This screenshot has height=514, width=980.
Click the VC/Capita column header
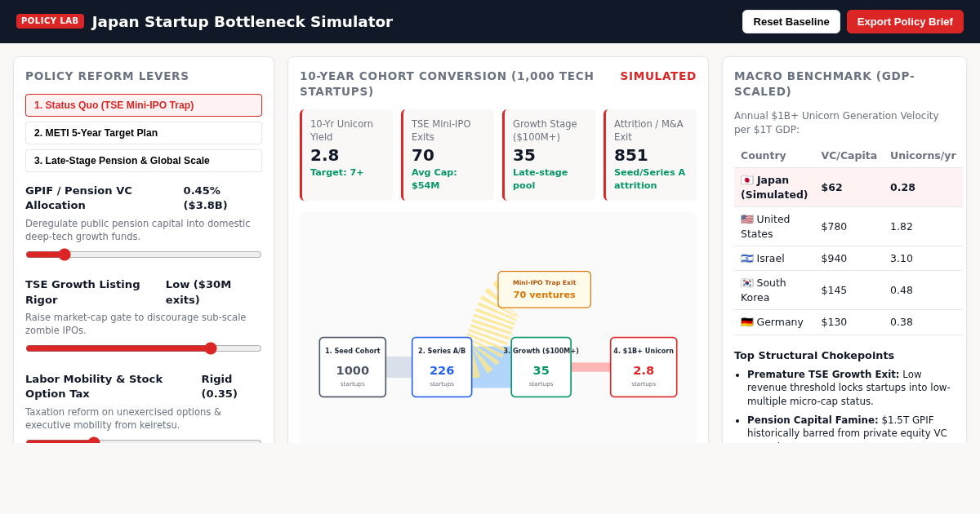point(849,155)
